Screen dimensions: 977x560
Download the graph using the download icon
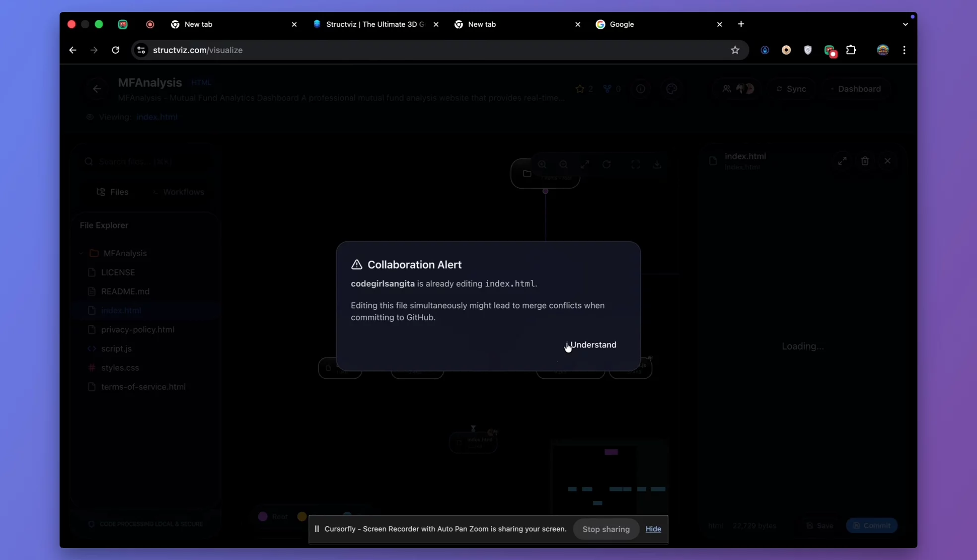[657, 164]
